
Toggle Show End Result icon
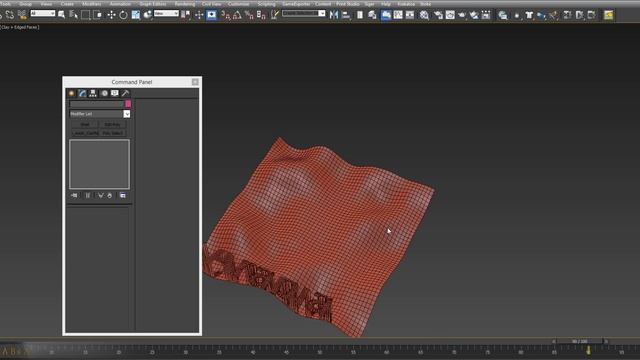(87, 196)
